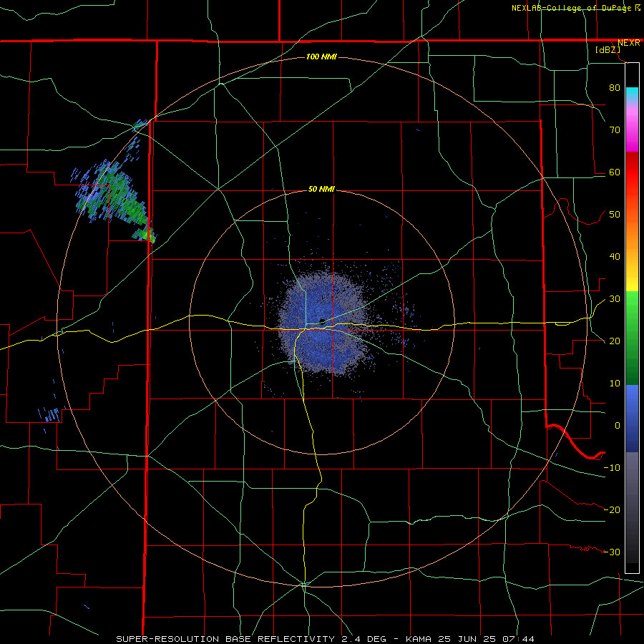Click the -20 value on dBZ scale
This screenshot has height=644, width=644.
(612, 509)
